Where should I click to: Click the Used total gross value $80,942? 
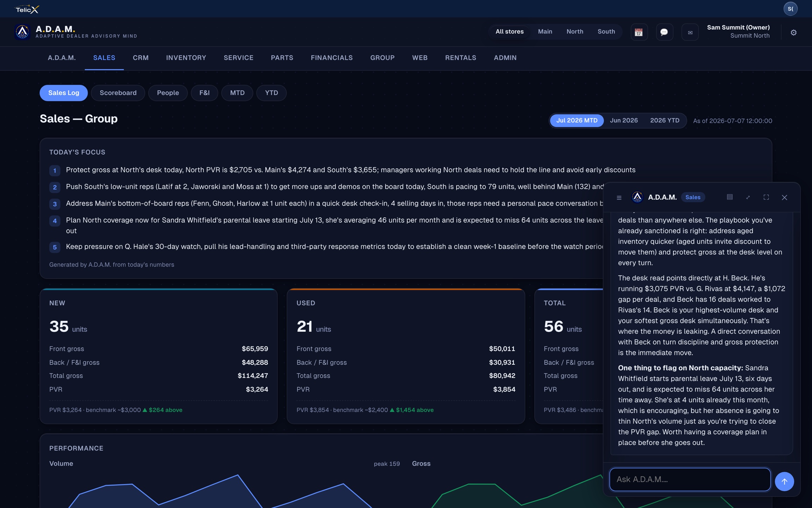[502, 376]
